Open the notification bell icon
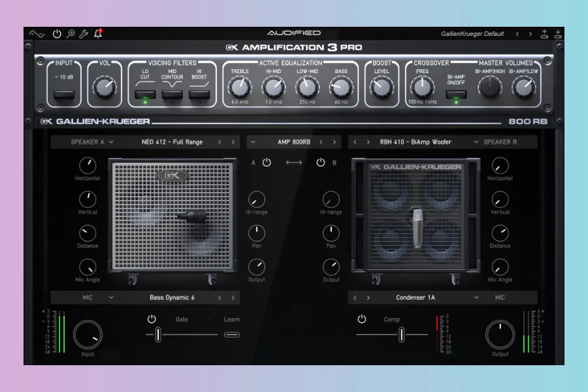 98,33
